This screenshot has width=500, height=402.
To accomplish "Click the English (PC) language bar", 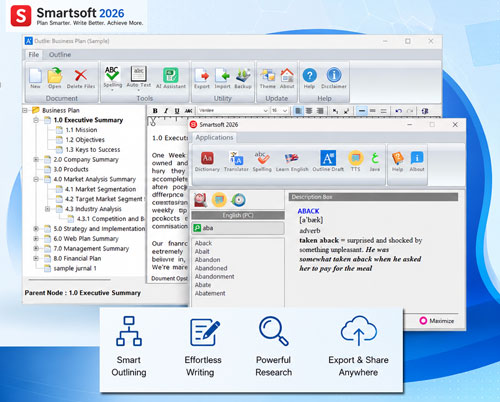I will [238, 215].
